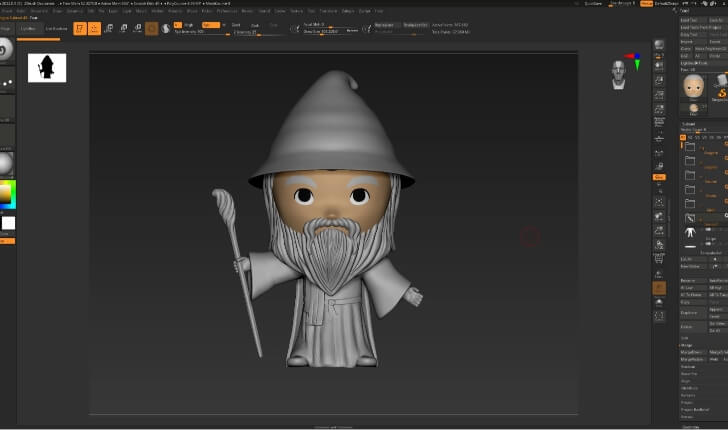Expand the Boolean section
This screenshot has height=430, width=728.
pos(688,367)
